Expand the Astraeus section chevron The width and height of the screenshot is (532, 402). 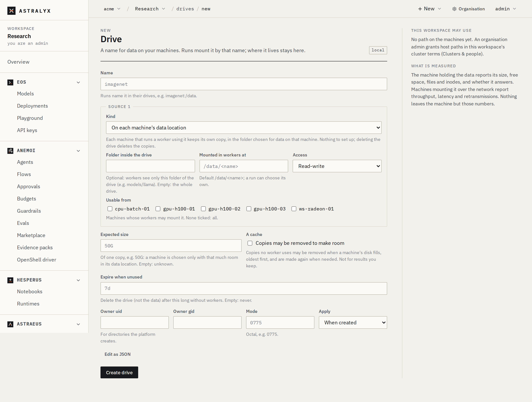[78, 324]
